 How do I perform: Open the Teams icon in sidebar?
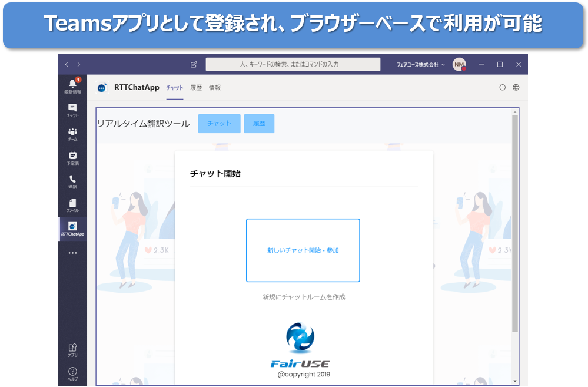pos(73,134)
